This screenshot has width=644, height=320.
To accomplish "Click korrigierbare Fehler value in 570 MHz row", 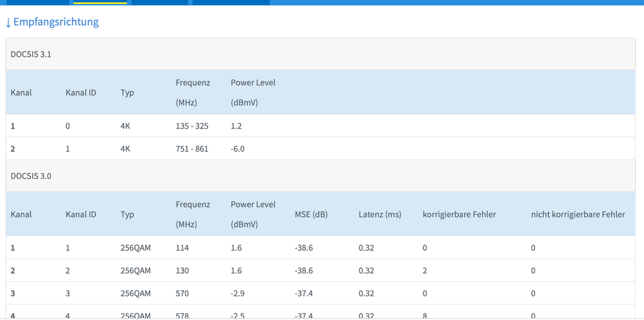I will pyautogui.click(x=425, y=294).
